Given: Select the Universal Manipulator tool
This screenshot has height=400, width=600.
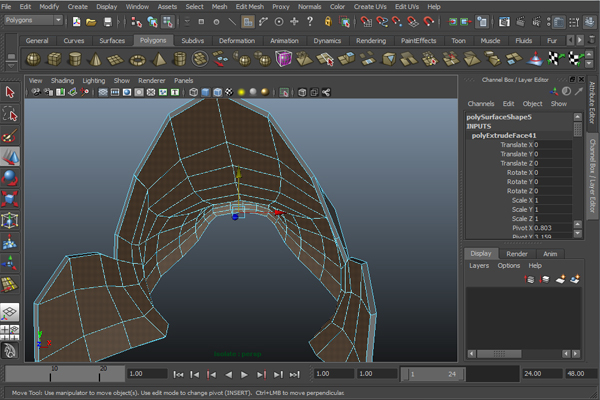Looking at the screenshot, I should coord(10,221).
